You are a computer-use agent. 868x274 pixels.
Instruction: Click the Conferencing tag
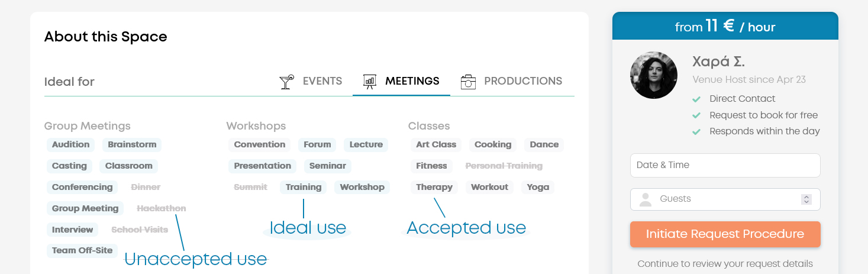pyautogui.click(x=82, y=187)
